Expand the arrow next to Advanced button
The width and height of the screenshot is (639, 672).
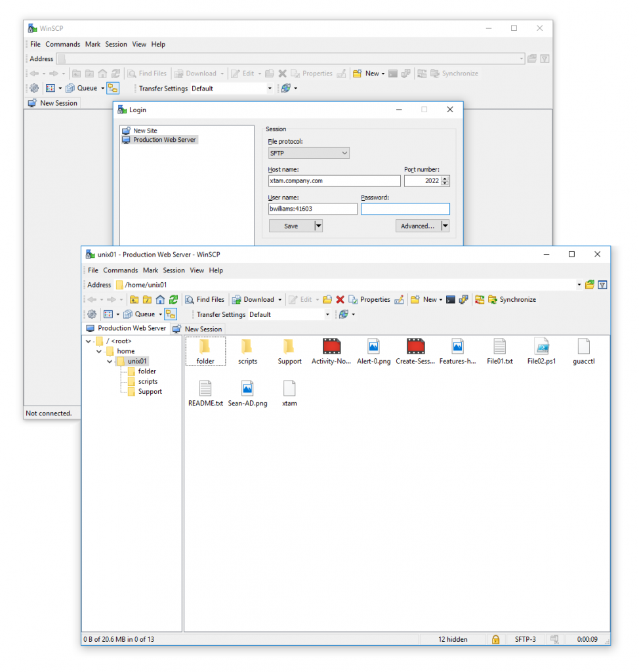click(445, 226)
